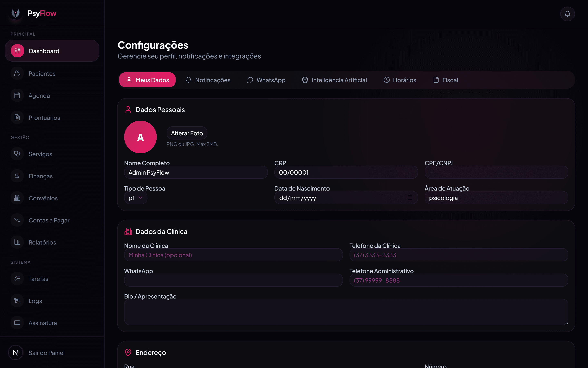Open Logs from sidebar

[x=52, y=301]
